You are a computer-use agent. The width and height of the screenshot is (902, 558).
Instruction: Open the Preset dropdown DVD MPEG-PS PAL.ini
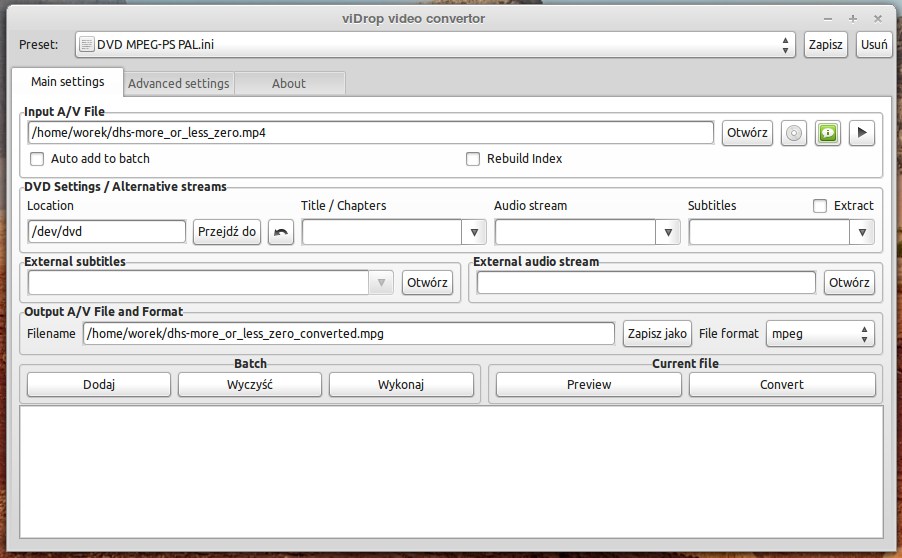(x=435, y=44)
